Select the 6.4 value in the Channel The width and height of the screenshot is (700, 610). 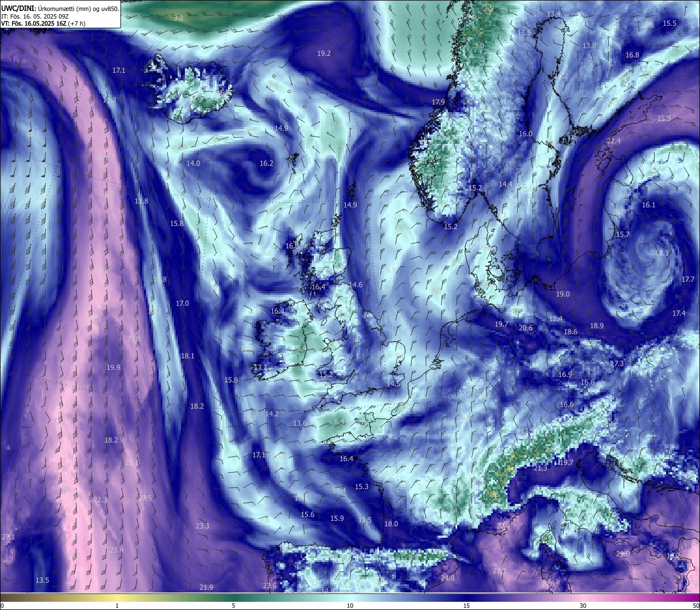(x=339, y=422)
